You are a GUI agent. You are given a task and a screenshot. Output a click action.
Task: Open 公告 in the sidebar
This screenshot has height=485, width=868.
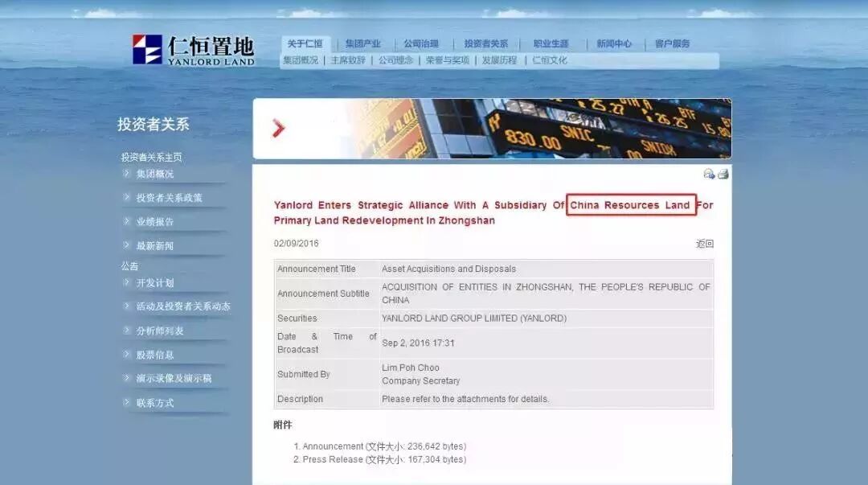pyautogui.click(x=130, y=266)
